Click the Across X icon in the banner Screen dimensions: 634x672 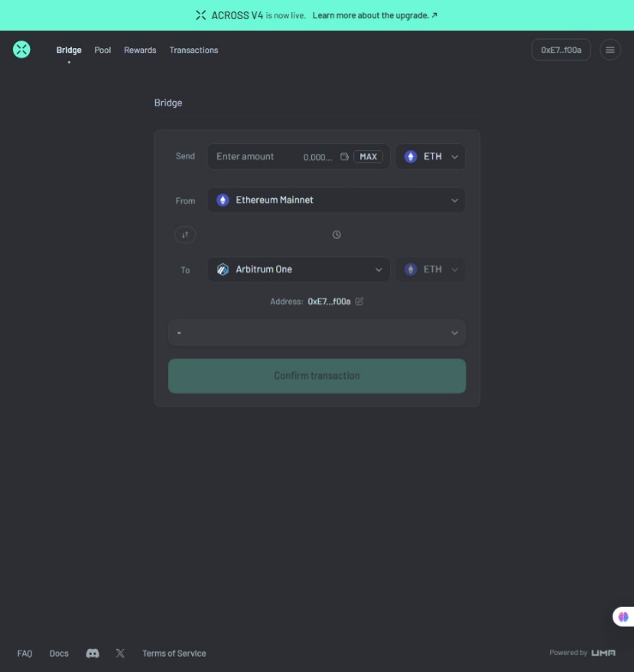coord(200,15)
